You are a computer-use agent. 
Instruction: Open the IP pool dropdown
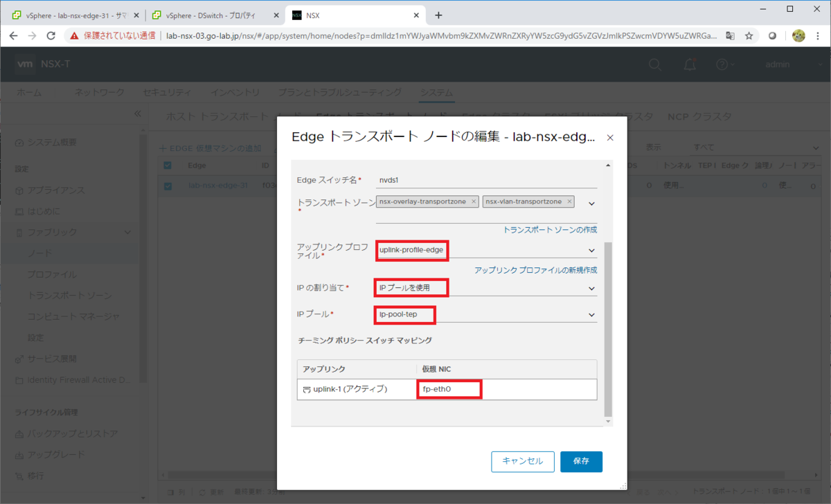[592, 315]
